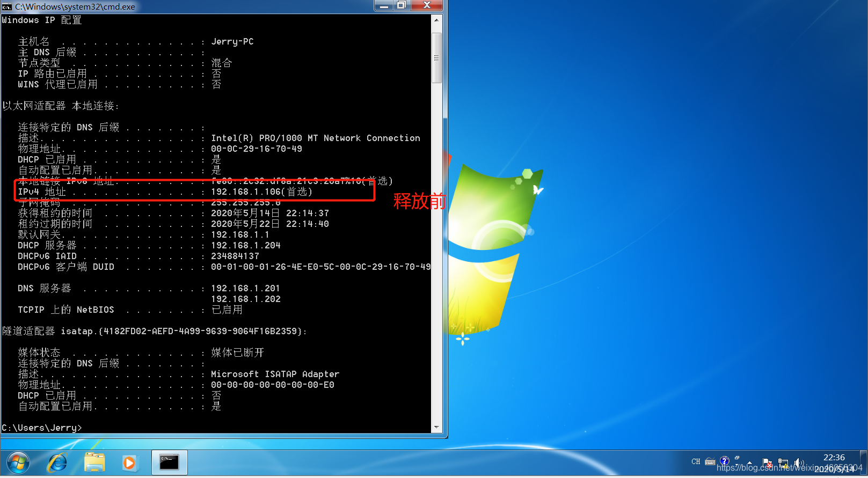Minimize the cmd.exe window
The height and width of the screenshot is (478, 868).
point(384,5)
